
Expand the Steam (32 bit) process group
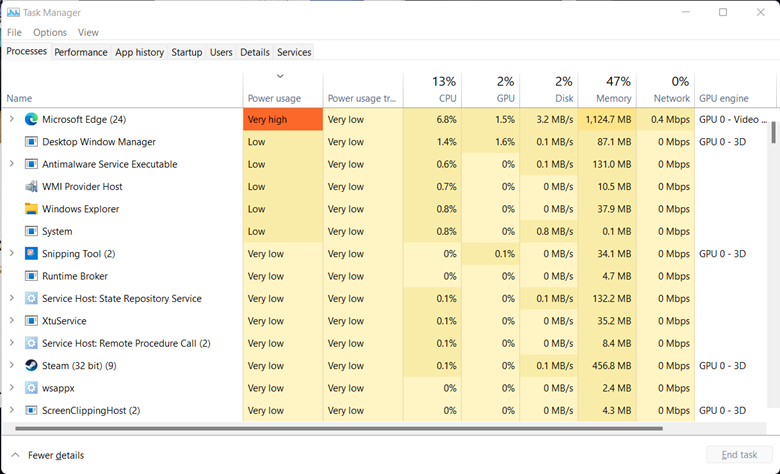[x=12, y=366]
